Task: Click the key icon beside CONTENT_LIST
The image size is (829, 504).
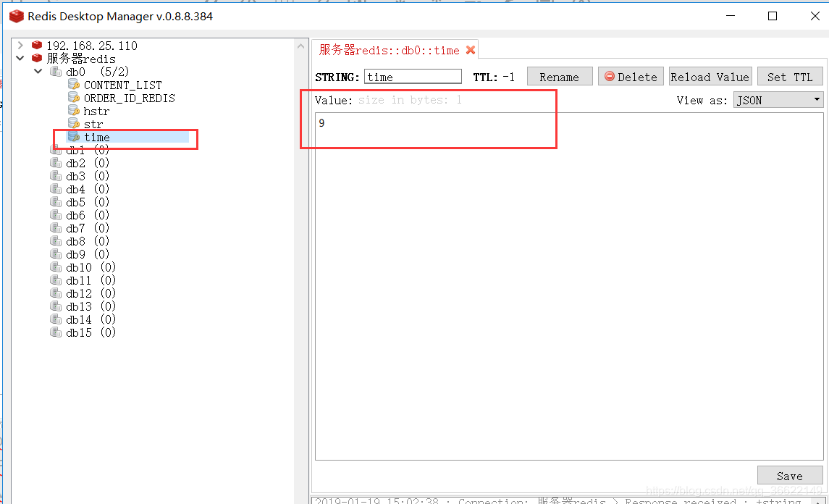Action: (x=74, y=85)
